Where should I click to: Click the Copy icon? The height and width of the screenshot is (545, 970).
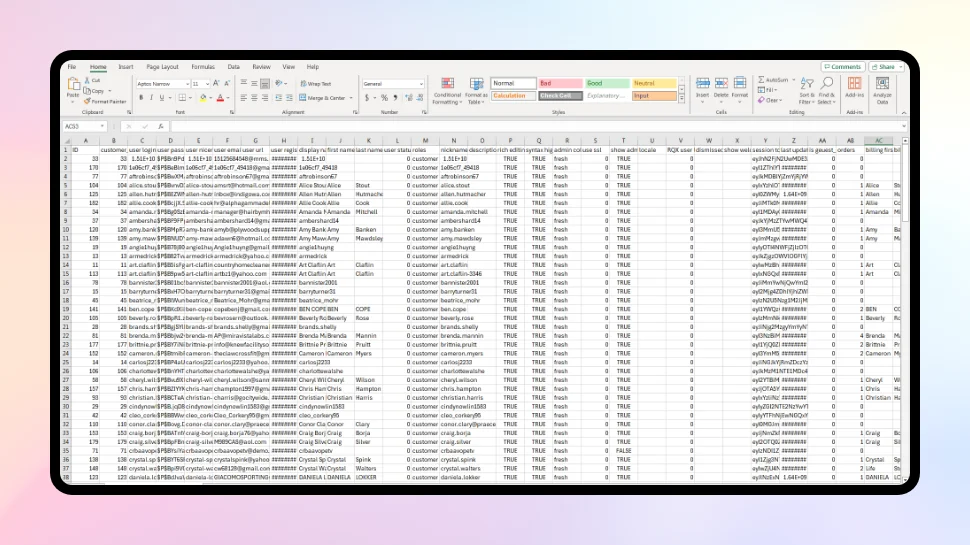click(87, 91)
